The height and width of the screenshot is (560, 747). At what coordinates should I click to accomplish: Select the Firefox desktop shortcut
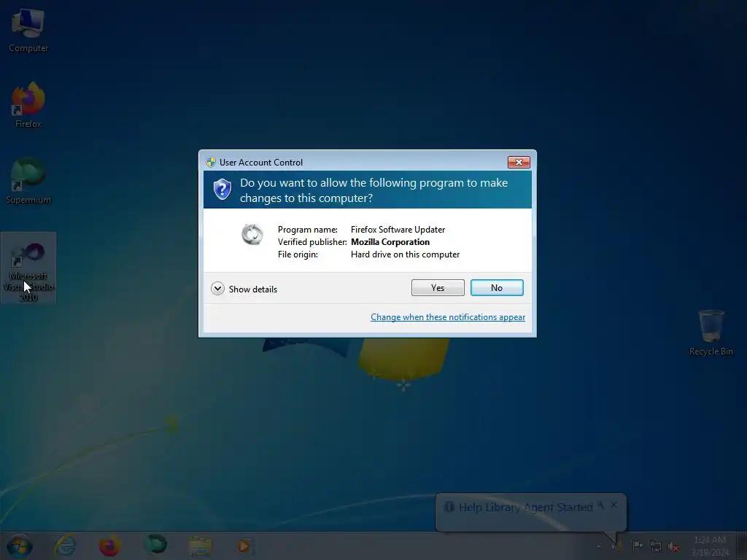(28, 105)
